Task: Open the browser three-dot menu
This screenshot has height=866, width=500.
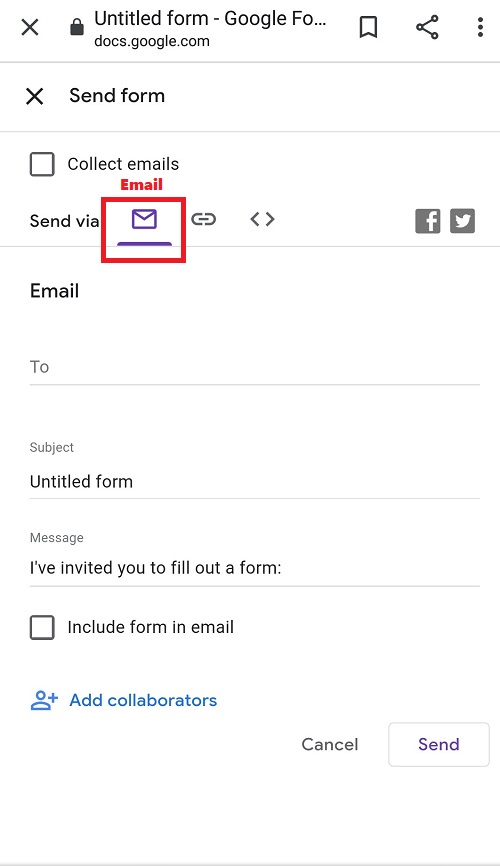Action: coord(480,27)
